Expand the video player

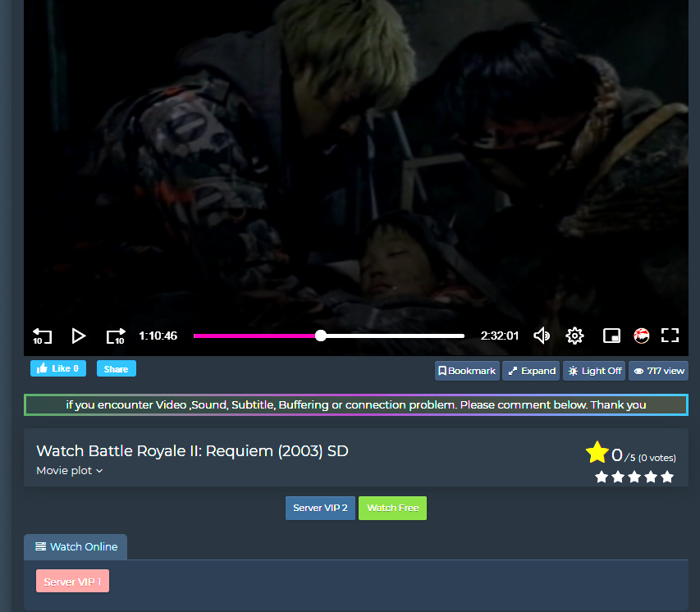531,371
